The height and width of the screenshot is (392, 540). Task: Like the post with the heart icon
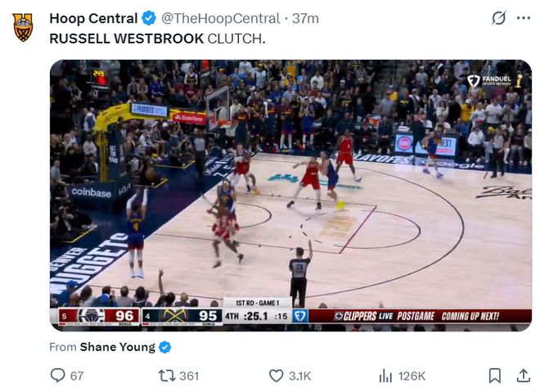tap(276, 376)
